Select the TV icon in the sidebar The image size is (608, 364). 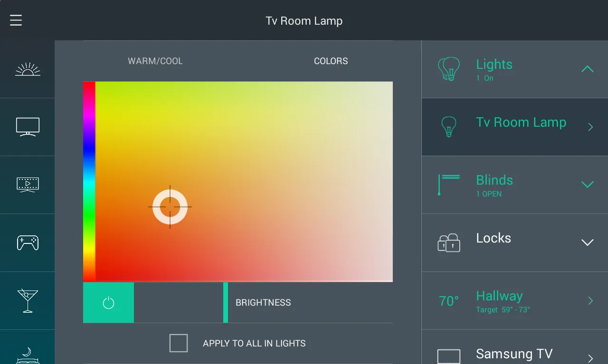point(27,126)
